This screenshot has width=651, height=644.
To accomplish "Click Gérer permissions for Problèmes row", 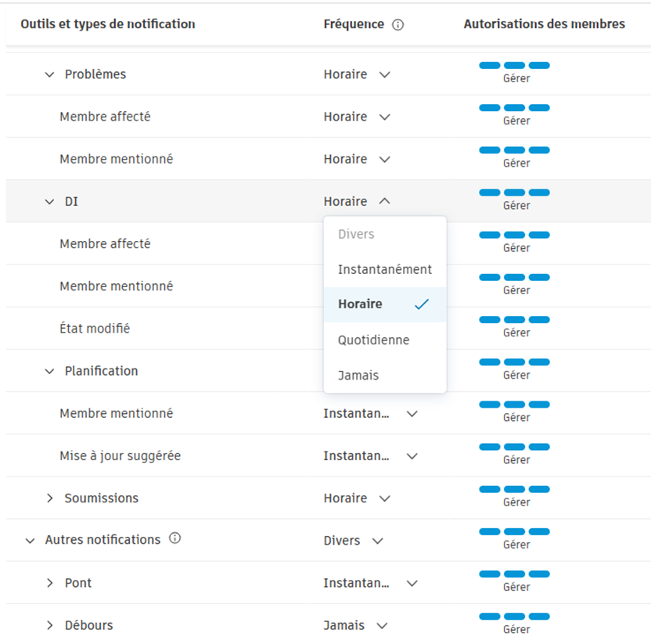I will (516, 78).
